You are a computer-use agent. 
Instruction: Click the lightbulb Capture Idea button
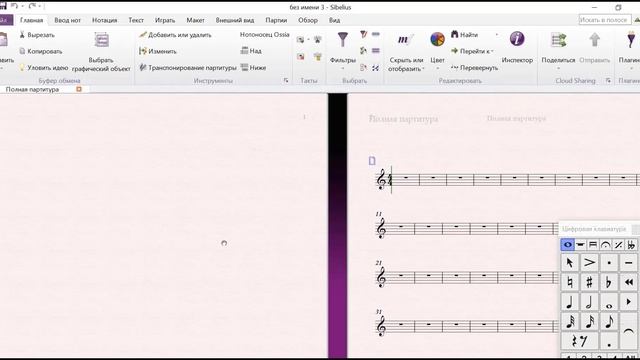pos(44,68)
